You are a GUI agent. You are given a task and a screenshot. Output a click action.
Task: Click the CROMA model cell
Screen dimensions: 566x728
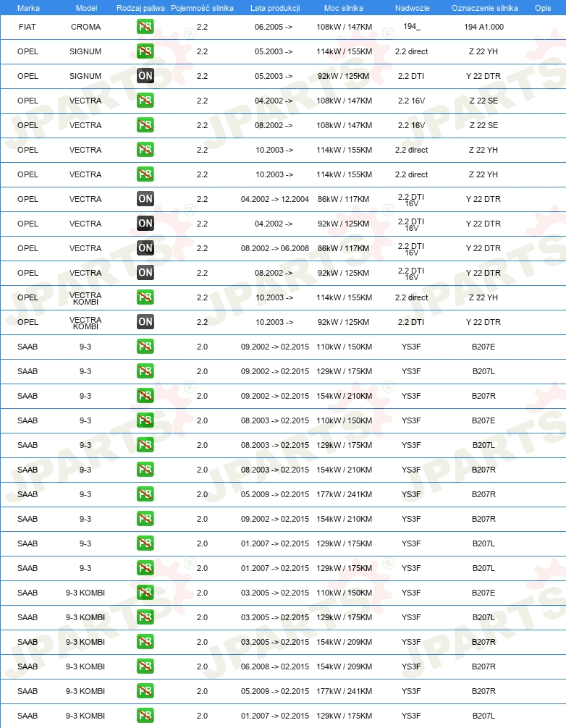[86, 27]
